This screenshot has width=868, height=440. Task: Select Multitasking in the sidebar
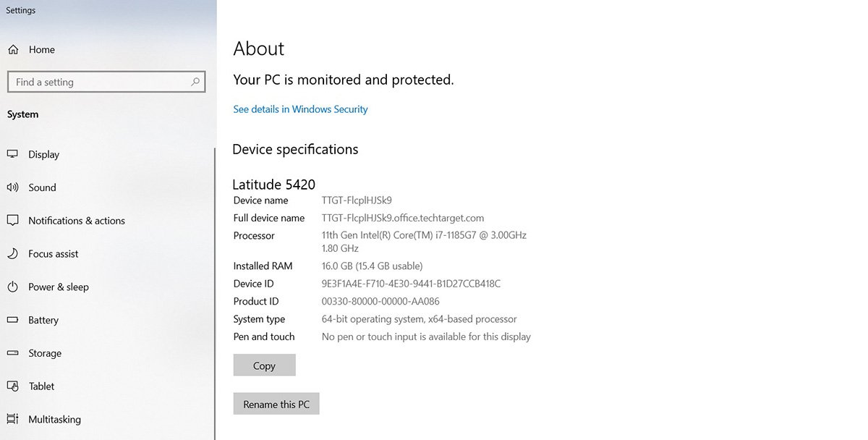(x=54, y=419)
